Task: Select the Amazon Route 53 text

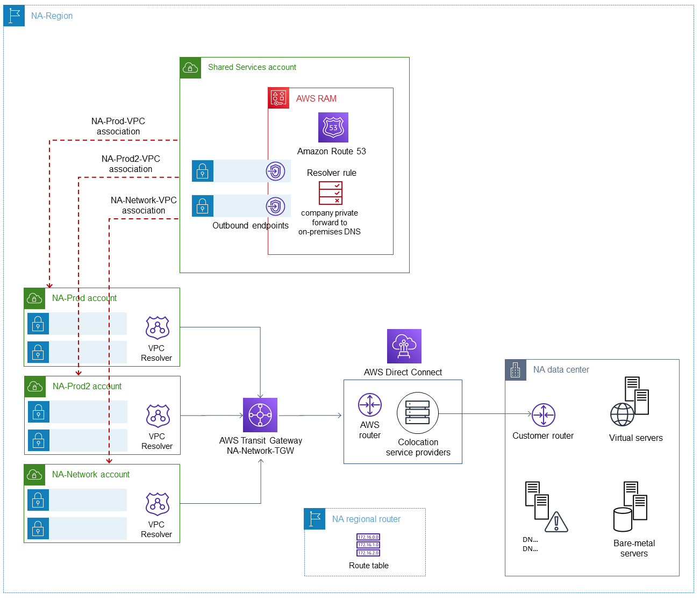Action: (332, 152)
